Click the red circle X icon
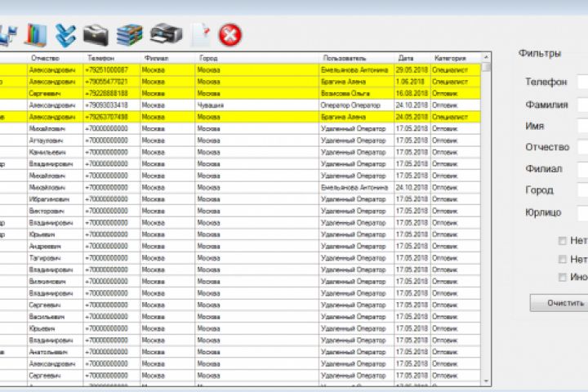Screen dimensions: 588x392 pyautogui.click(x=229, y=35)
